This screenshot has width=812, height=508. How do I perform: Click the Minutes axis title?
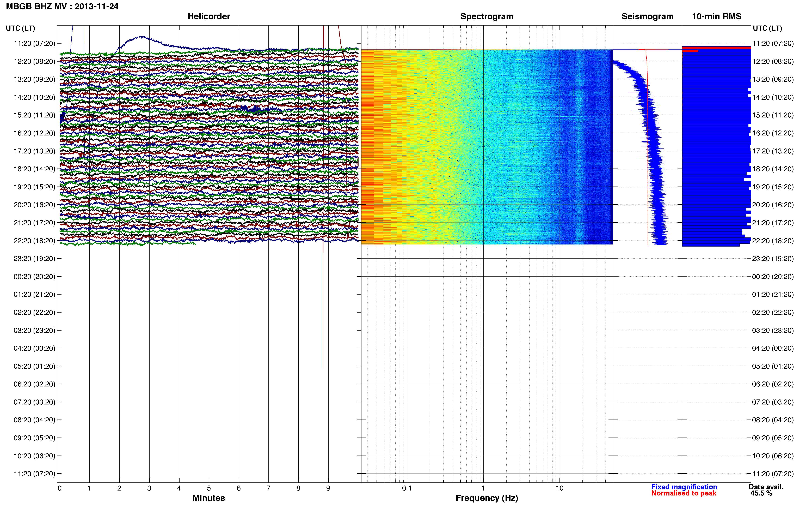pos(209,498)
